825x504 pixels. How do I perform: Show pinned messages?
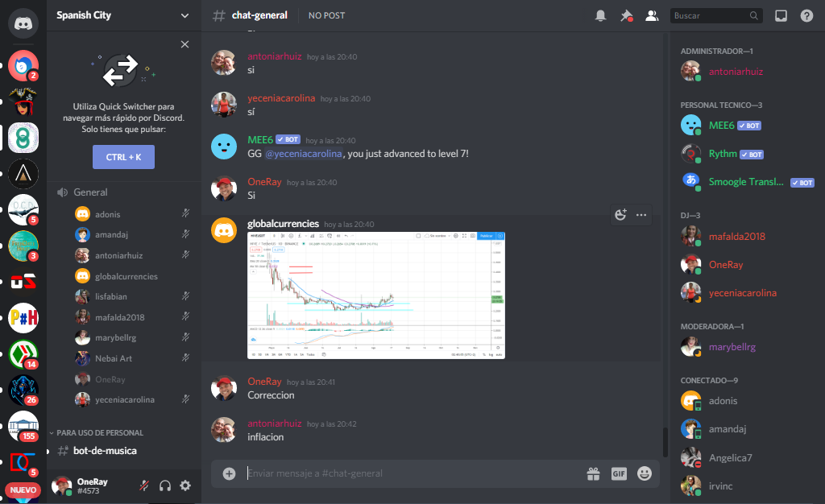(626, 16)
